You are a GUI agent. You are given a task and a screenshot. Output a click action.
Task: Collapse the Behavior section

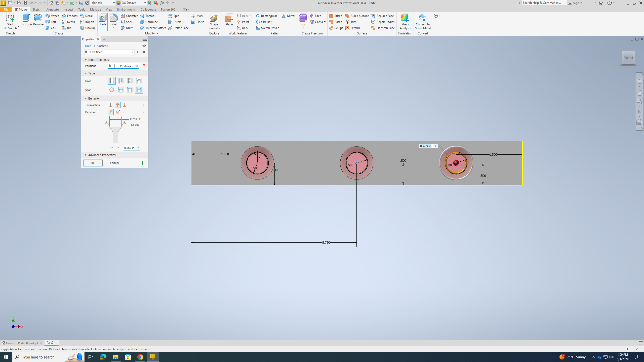click(86, 99)
